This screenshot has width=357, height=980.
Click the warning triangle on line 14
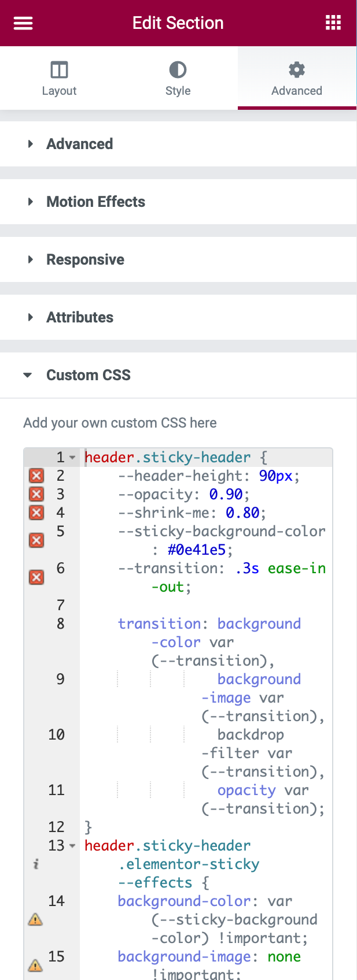click(x=35, y=919)
